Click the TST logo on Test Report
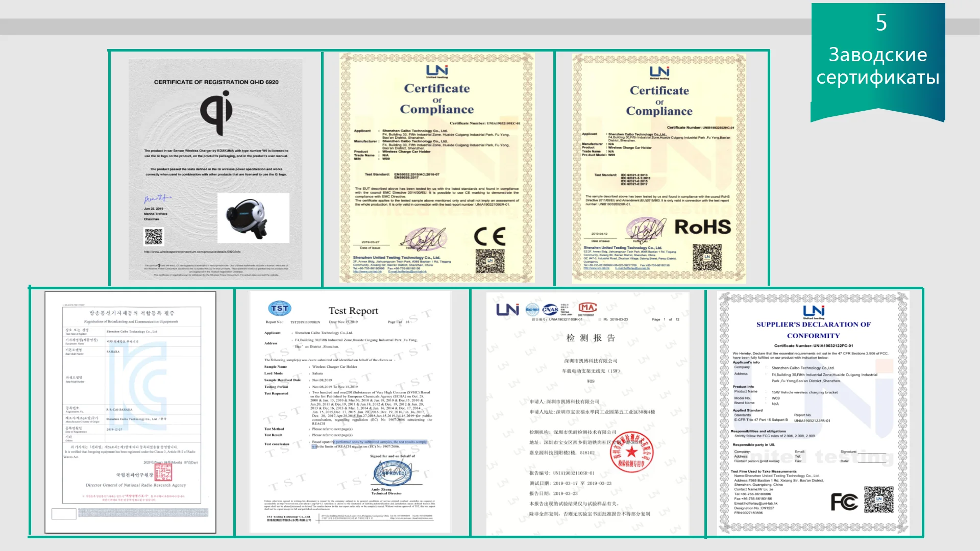 (x=280, y=309)
